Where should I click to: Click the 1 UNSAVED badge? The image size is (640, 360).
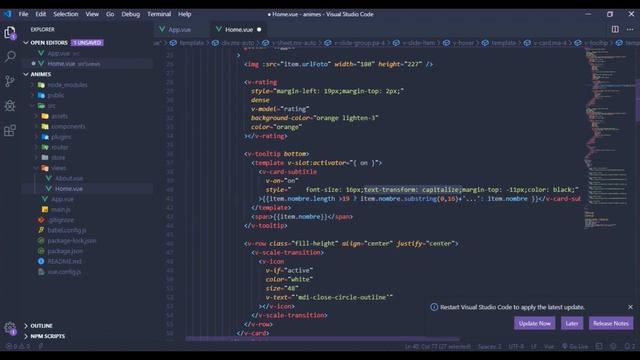tap(87, 42)
